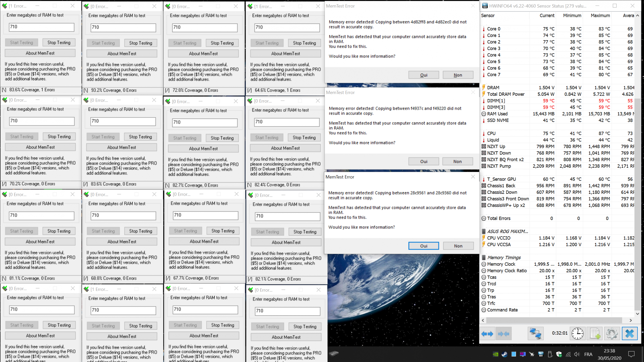This screenshot has height=362, width=644.
Task: Select 'Command Rate' row in HWiNFO
Action: click(x=557, y=310)
